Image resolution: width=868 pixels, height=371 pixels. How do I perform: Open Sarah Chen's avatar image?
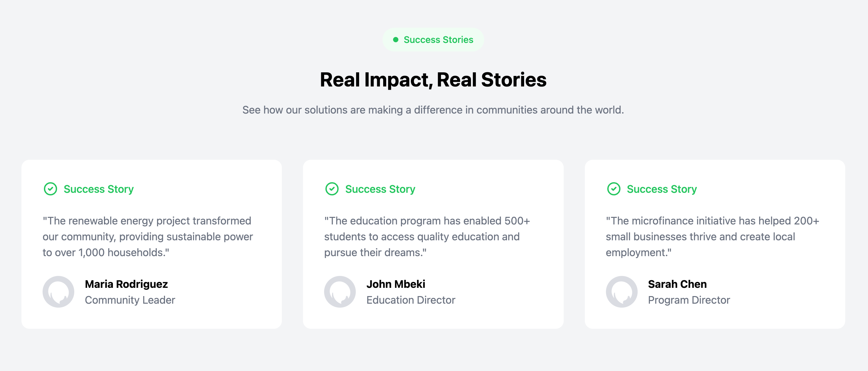(x=622, y=292)
